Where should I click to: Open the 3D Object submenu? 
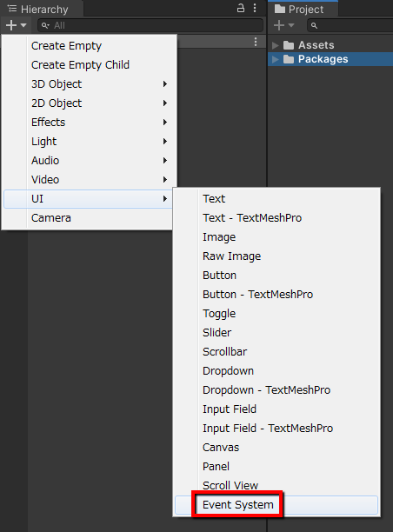pyautogui.click(x=89, y=83)
